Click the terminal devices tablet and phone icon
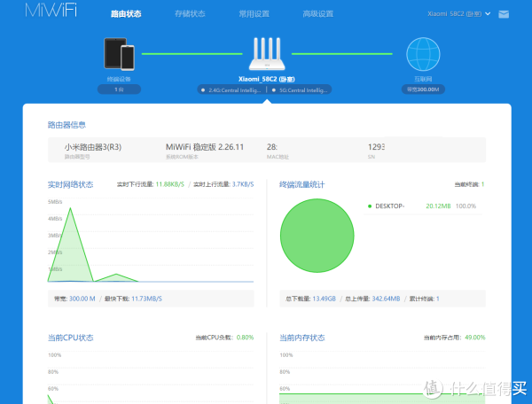Image resolution: width=532 pixels, height=404 pixels. [119, 54]
